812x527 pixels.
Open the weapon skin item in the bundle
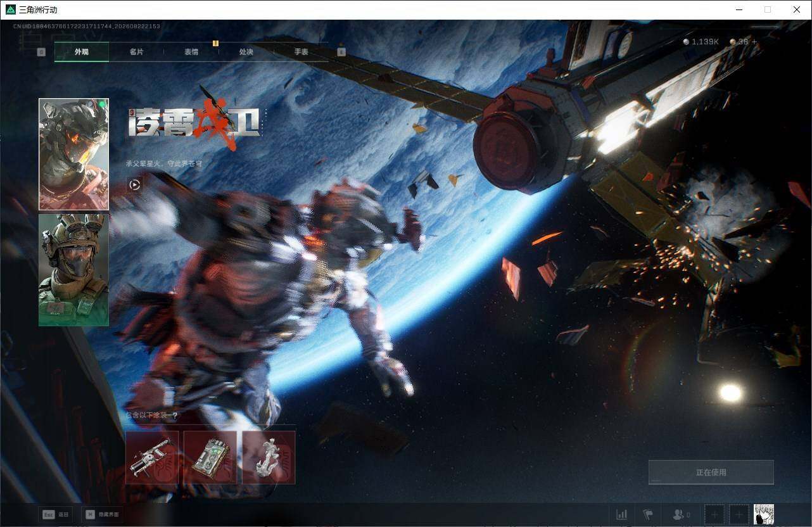pyautogui.click(x=153, y=457)
